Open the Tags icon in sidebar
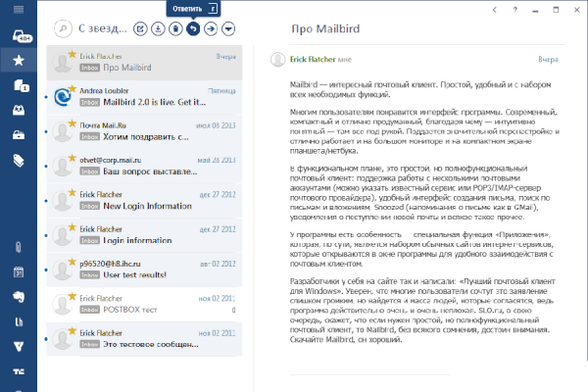This screenshot has height=392, width=588. point(19,161)
